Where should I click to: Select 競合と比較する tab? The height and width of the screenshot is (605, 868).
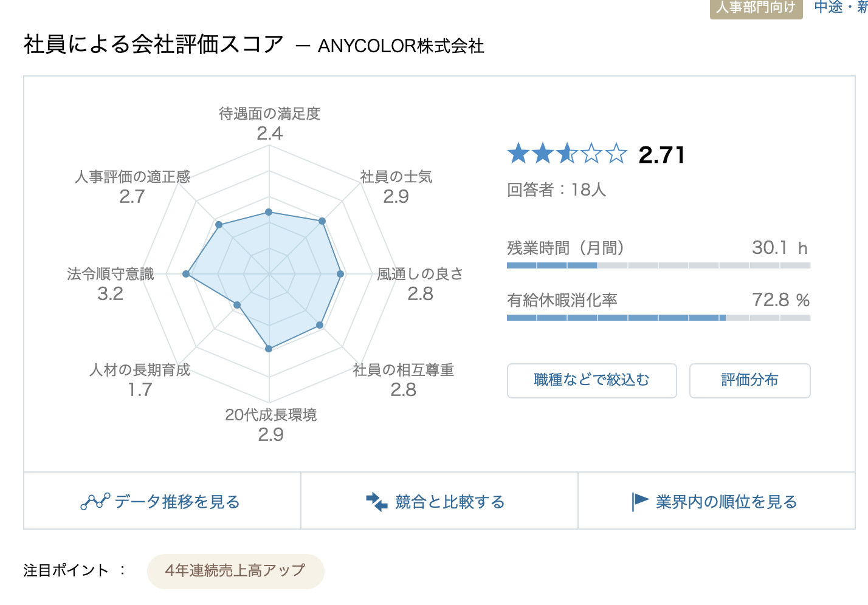tap(439, 501)
